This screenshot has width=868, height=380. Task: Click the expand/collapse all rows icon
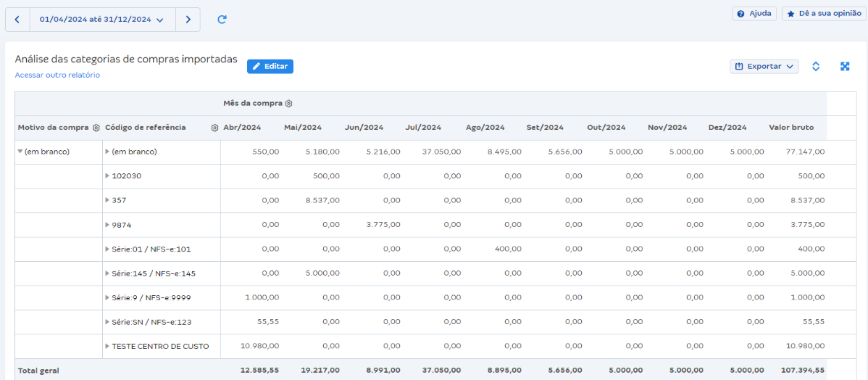pyautogui.click(x=815, y=67)
